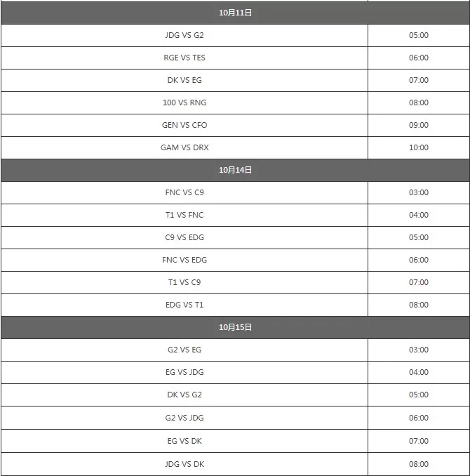Viewport: 470px width, 476px height.
Task: Click the 10月15日 date header
Action: [x=235, y=327]
